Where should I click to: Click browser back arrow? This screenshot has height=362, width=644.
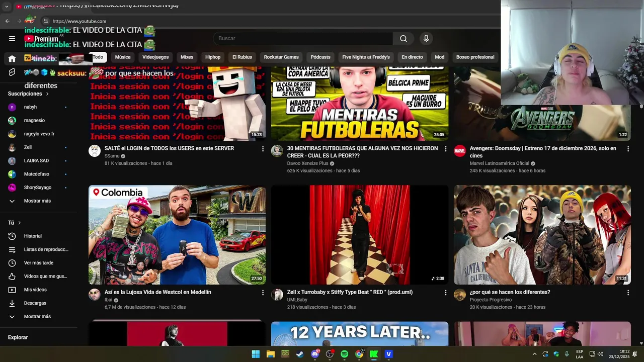click(x=7, y=21)
